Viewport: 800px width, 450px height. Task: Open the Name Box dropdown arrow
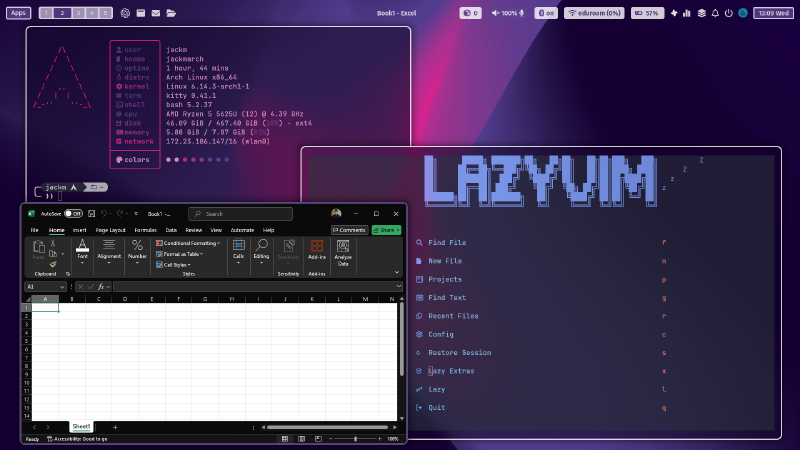click(x=62, y=287)
